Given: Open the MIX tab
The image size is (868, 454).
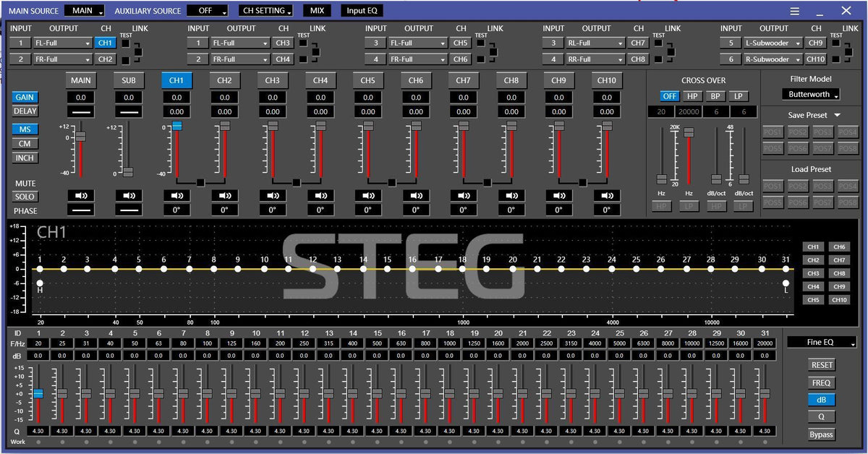Looking at the screenshot, I should point(317,11).
